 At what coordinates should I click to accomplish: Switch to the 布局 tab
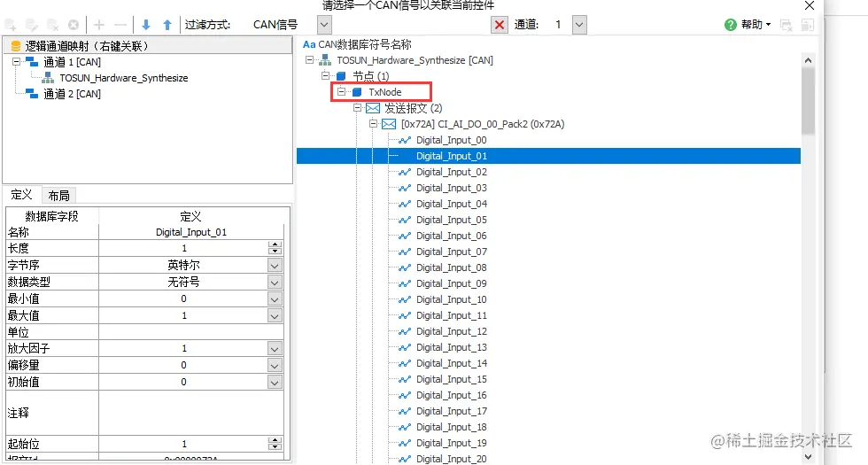(x=58, y=196)
